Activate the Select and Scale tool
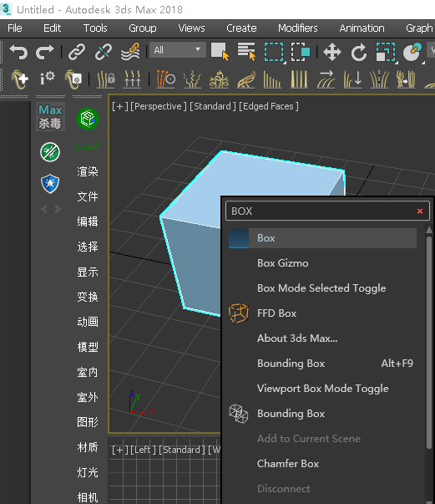Image resolution: width=435 pixels, height=504 pixels. pyautogui.click(x=386, y=52)
